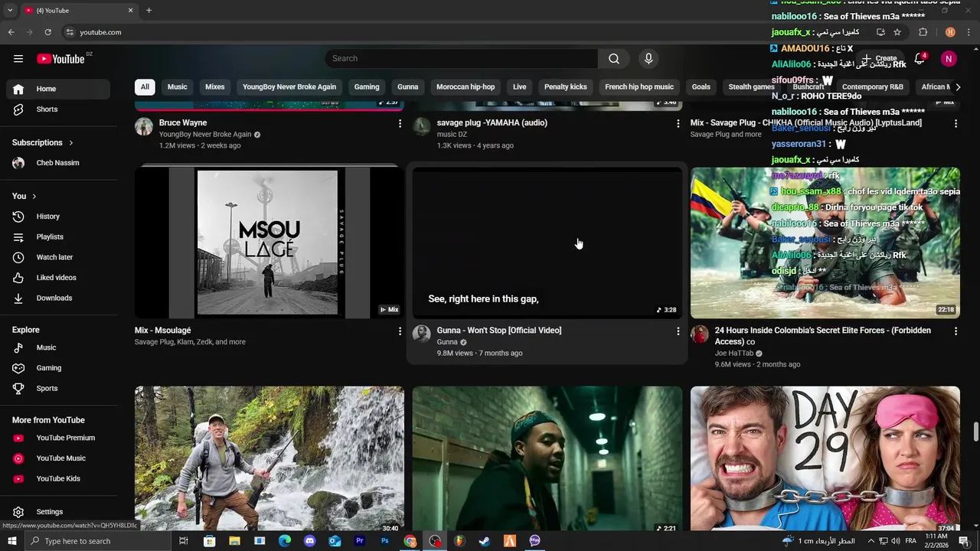Open Colombia soldiers video thumbnail
The width and height of the screenshot is (980, 551).
tap(825, 243)
